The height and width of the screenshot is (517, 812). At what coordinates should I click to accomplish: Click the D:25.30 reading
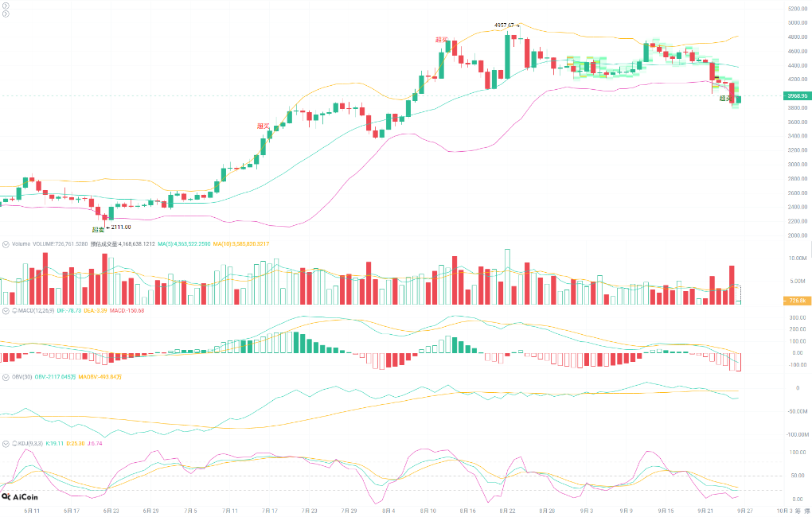tap(76, 444)
